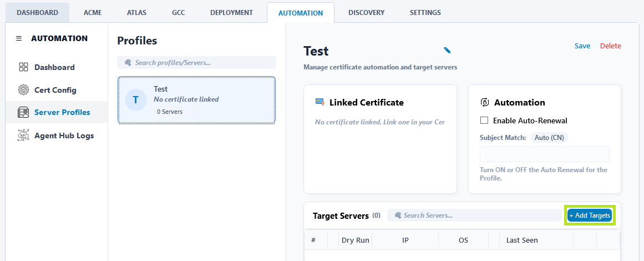Switch to the ACME tab
Viewport: 644px width, 261px height.
(93, 12)
